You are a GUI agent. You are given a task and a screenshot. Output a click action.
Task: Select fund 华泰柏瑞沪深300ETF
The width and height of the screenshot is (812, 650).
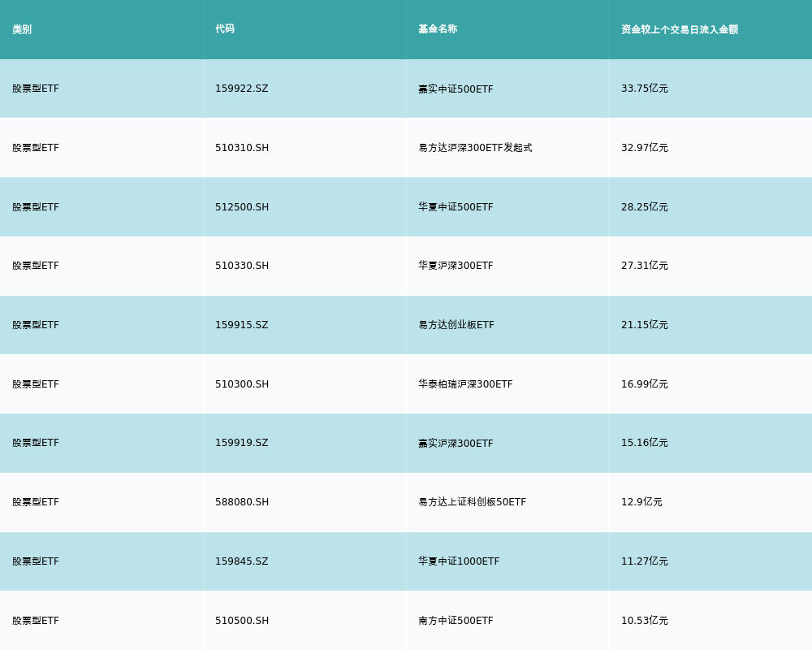[x=465, y=384]
